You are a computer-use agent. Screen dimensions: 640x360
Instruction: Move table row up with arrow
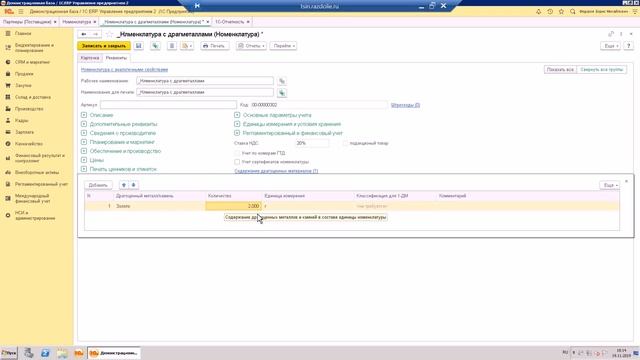point(124,185)
